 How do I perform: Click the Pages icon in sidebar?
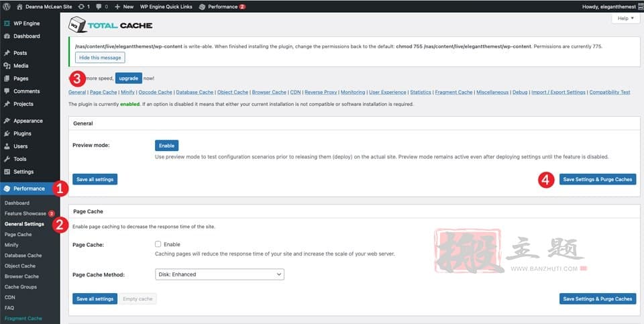point(7,78)
